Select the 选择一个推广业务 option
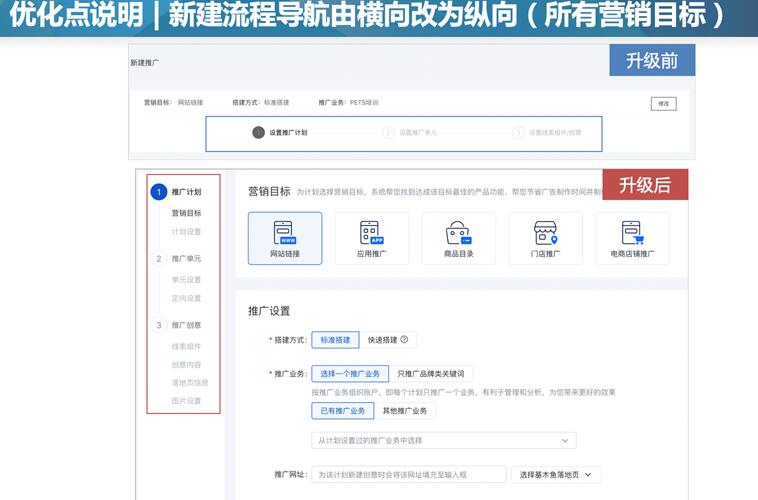The image size is (758, 500). (350, 374)
